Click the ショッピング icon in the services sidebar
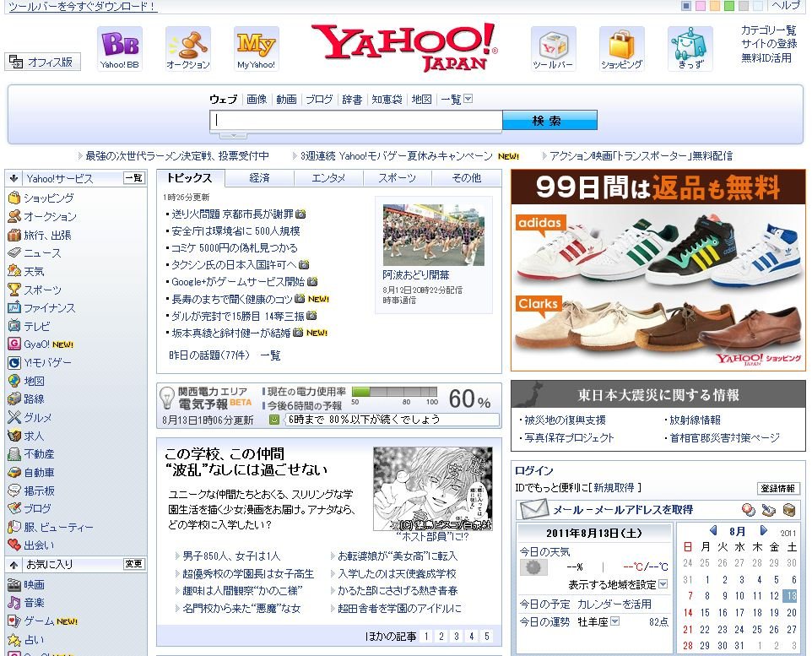The image size is (812, 656). (x=14, y=198)
